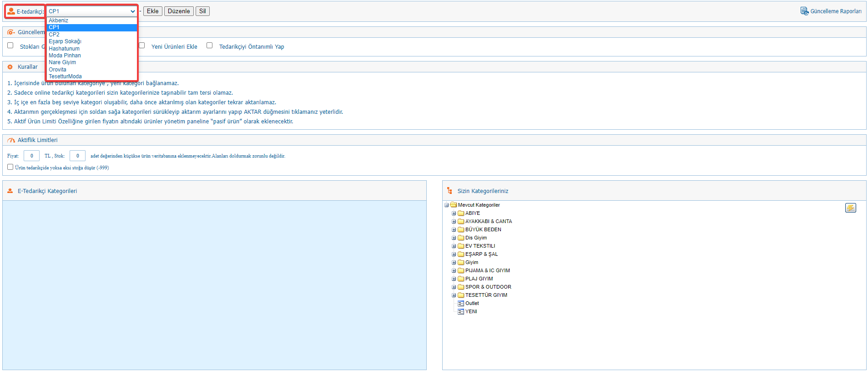Toggle the Stokları checkbox
This screenshot has height=371, width=868.
(x=10, y=46)
